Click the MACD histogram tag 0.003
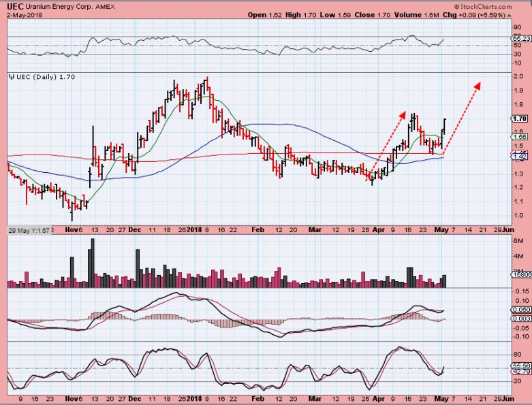 click(x=522, y=319)
